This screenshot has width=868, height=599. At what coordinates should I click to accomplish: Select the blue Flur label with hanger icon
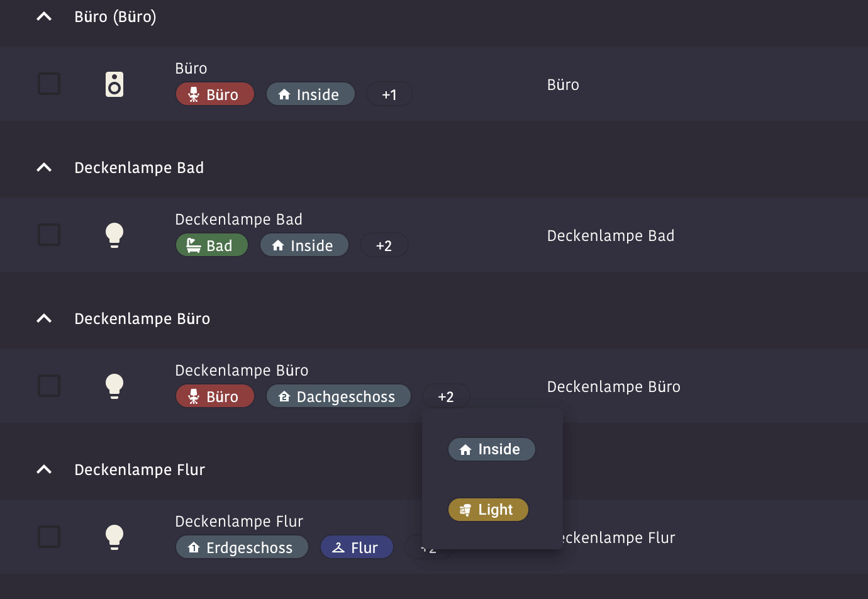point(357,547)
